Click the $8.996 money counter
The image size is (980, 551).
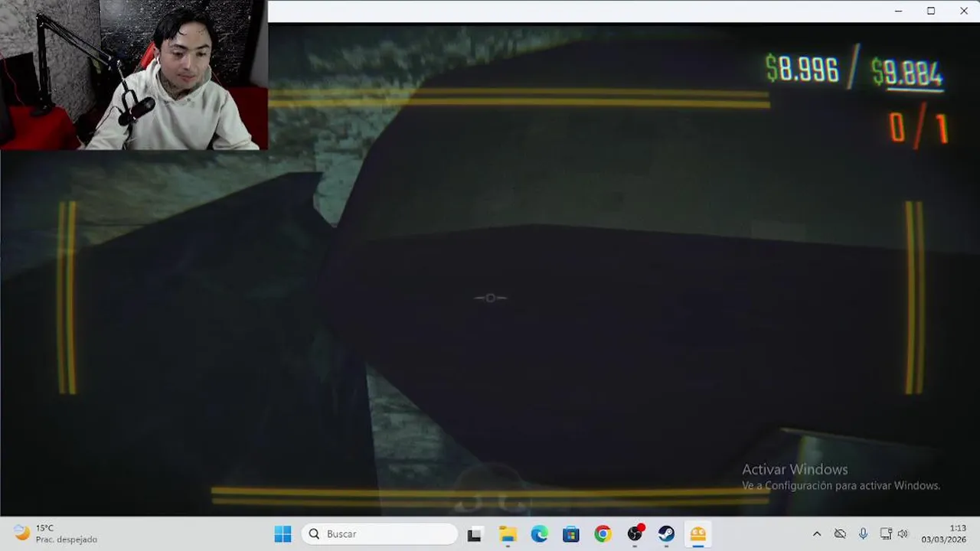point(802,70)
